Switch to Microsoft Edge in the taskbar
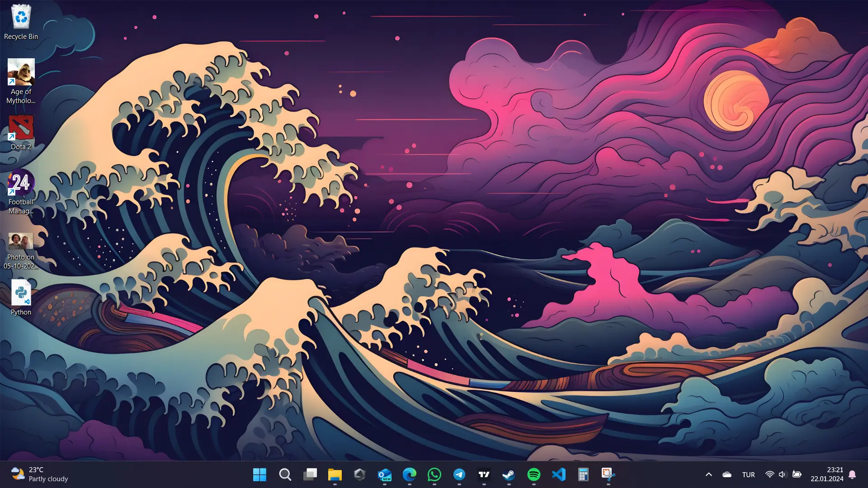 [410, 474]
